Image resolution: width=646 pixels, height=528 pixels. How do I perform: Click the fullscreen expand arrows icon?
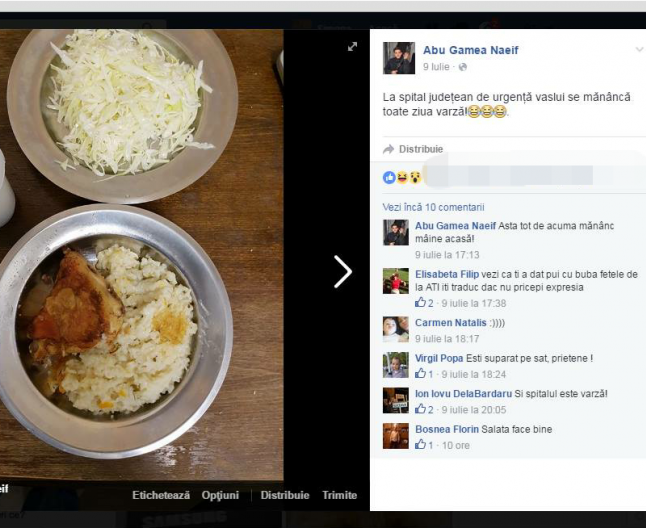click(x=352, y=47)
